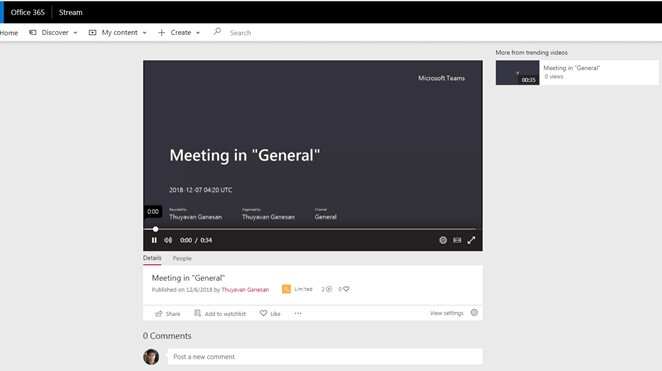Screen dimensions: 662x371
Task: Open trending video thumbnail with 00:35 duration
Action: [x=518, y=73]
